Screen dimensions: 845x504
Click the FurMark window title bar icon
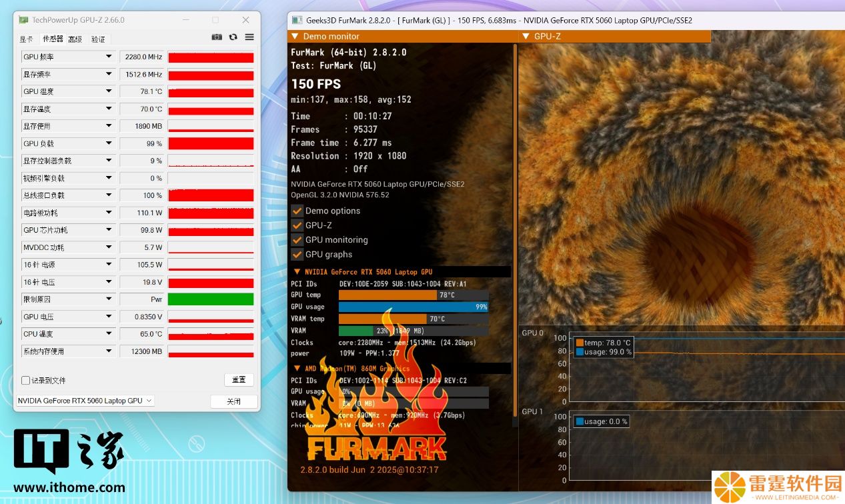[297, 20]
